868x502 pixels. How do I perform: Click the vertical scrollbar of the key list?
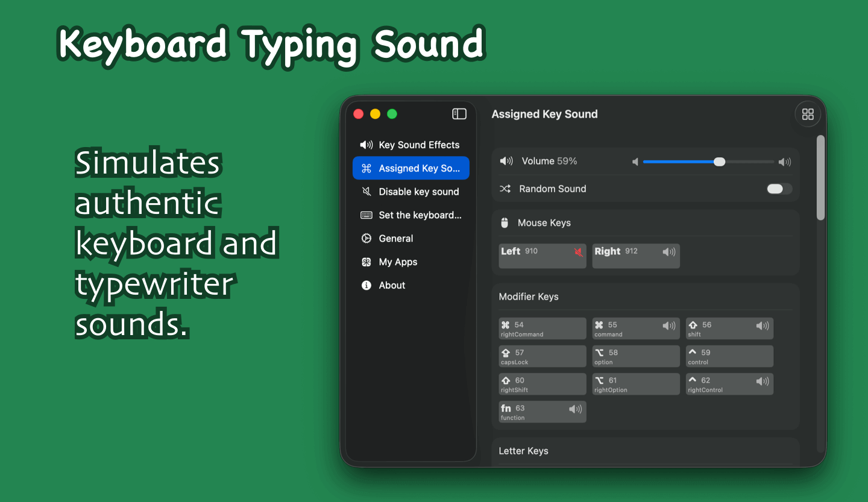click(x=820, y=178)
